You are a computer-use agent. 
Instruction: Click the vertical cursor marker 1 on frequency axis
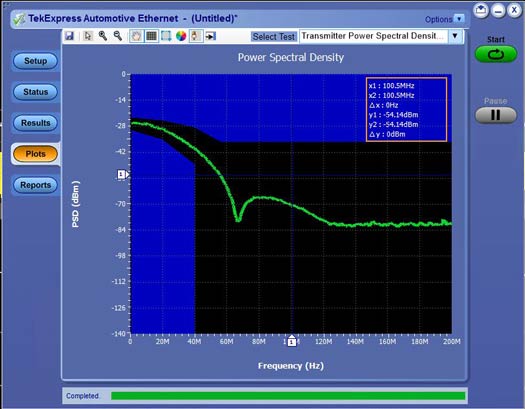292,341
